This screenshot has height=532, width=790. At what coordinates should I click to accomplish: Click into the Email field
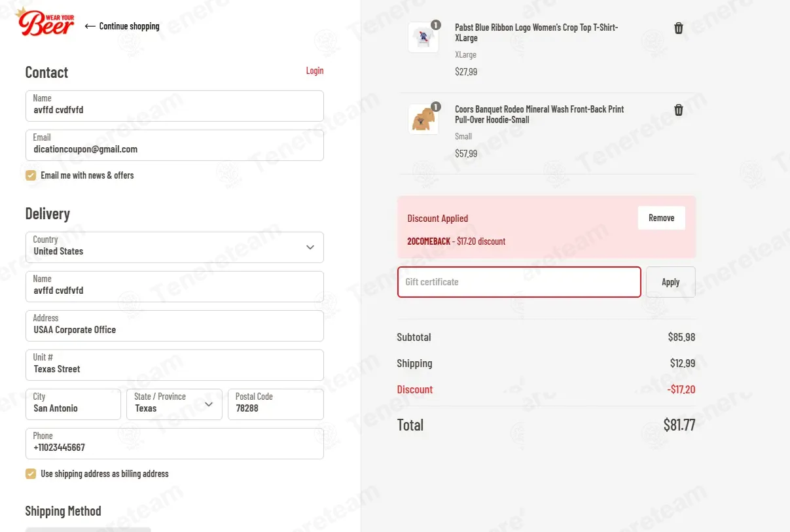175,145
